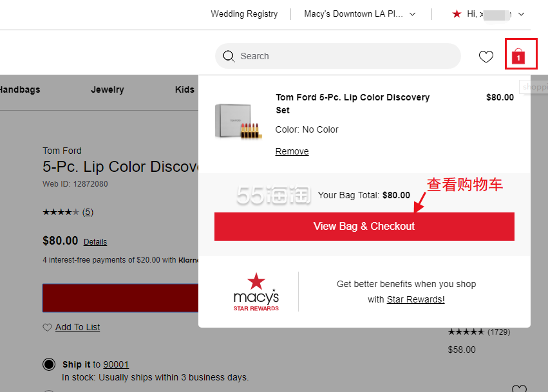Open the wishlist heart icon in header
548x392 pixels.
486,57
